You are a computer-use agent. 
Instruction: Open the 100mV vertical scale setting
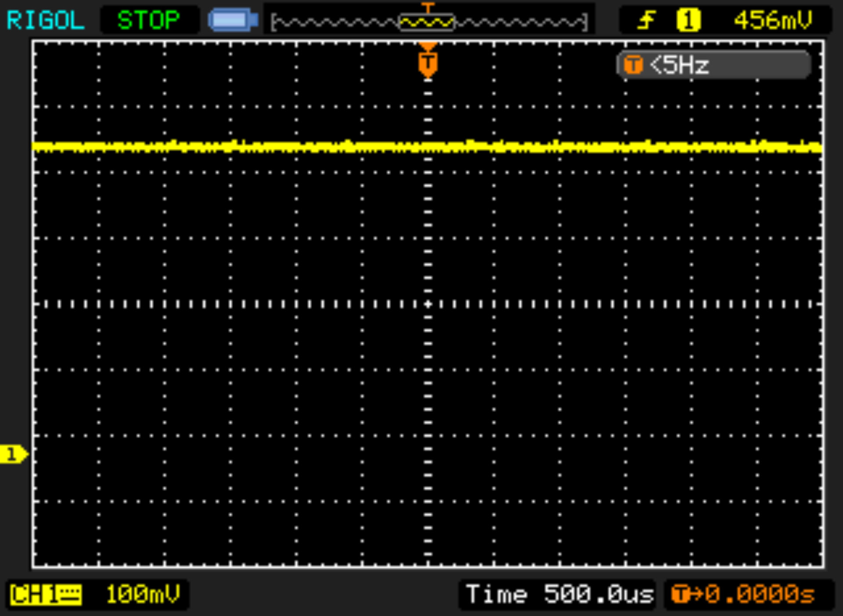143,595
